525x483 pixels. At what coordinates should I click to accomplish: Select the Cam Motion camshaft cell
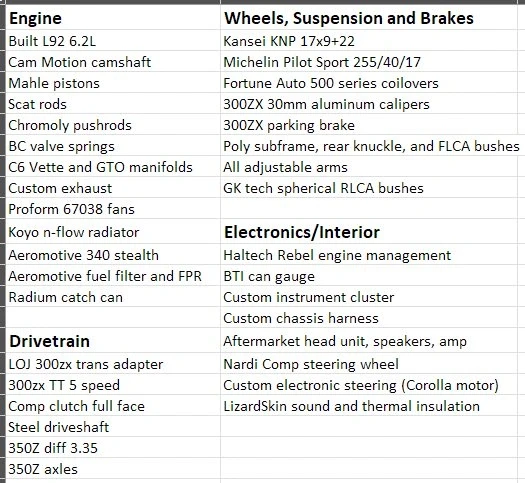113,62
